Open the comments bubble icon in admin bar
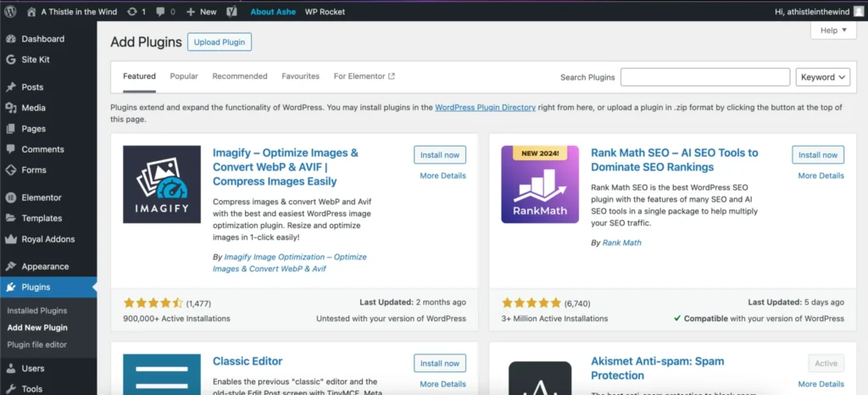Image resolution: width=868 pixels, height=395 pixels. [162, 12]
